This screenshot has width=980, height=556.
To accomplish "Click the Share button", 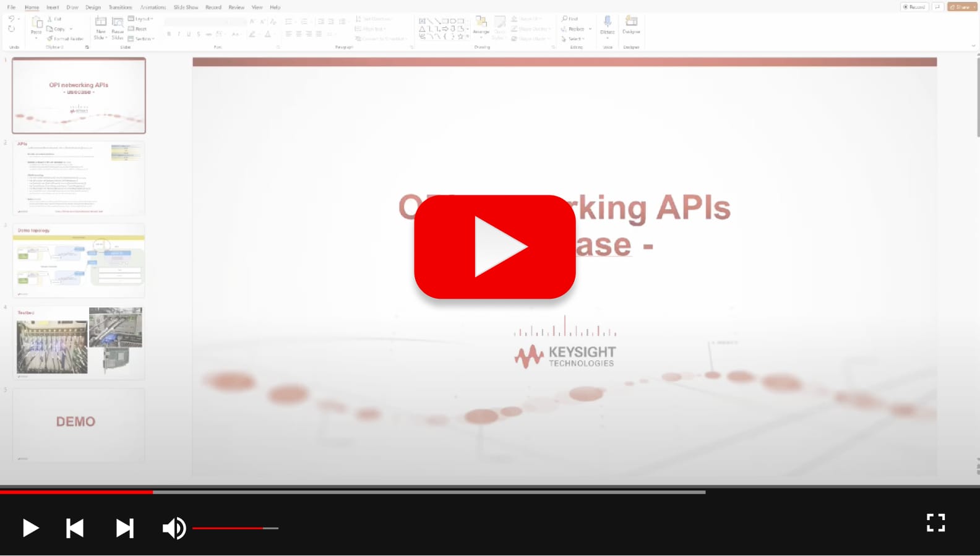I will [962, 7].
